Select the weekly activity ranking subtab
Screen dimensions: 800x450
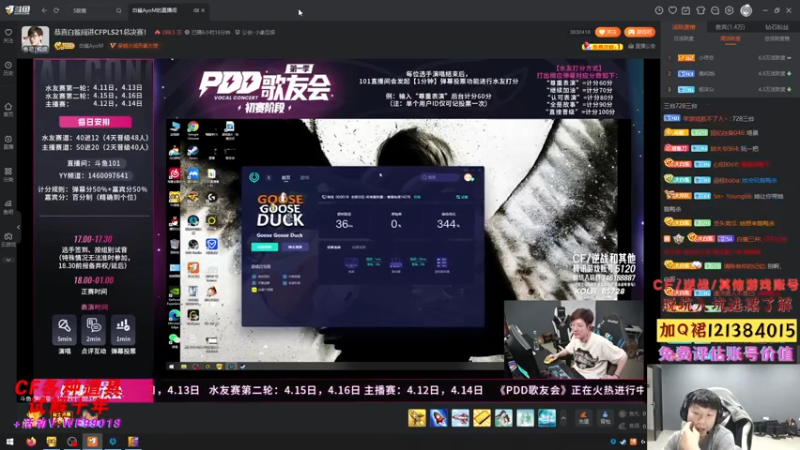point(730,39)
